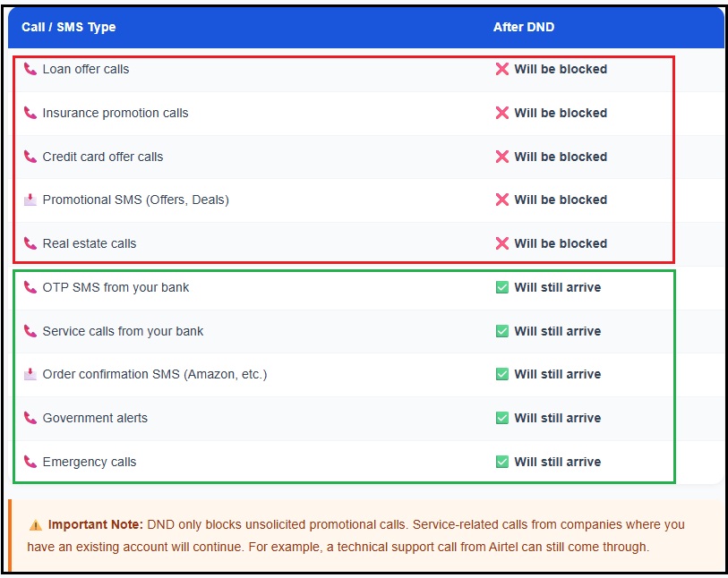Click the inbox icon beside Order confirmation SMS

click(30, 374)
